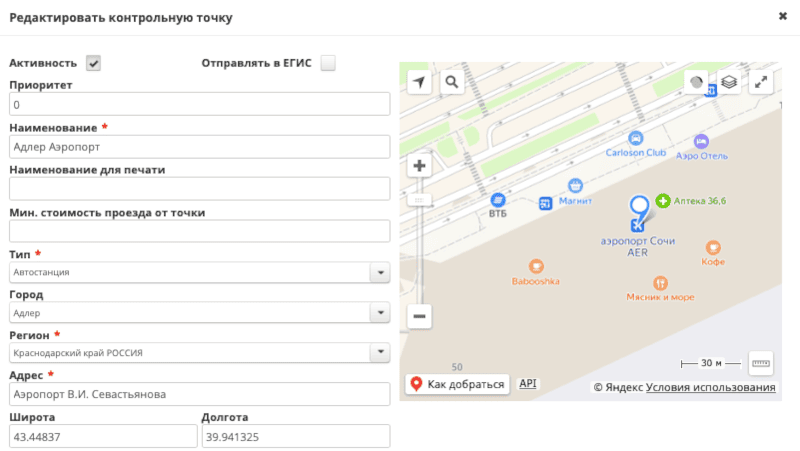The width and height of the screenshot is (800, 451).
Task: Zoom out with the minus button
Action: point(420,316)
